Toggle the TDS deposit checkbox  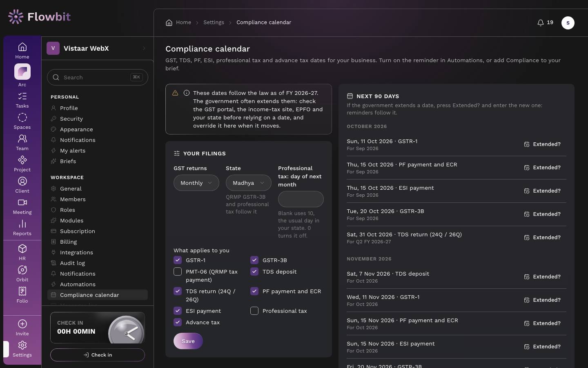tap(254, 272)
